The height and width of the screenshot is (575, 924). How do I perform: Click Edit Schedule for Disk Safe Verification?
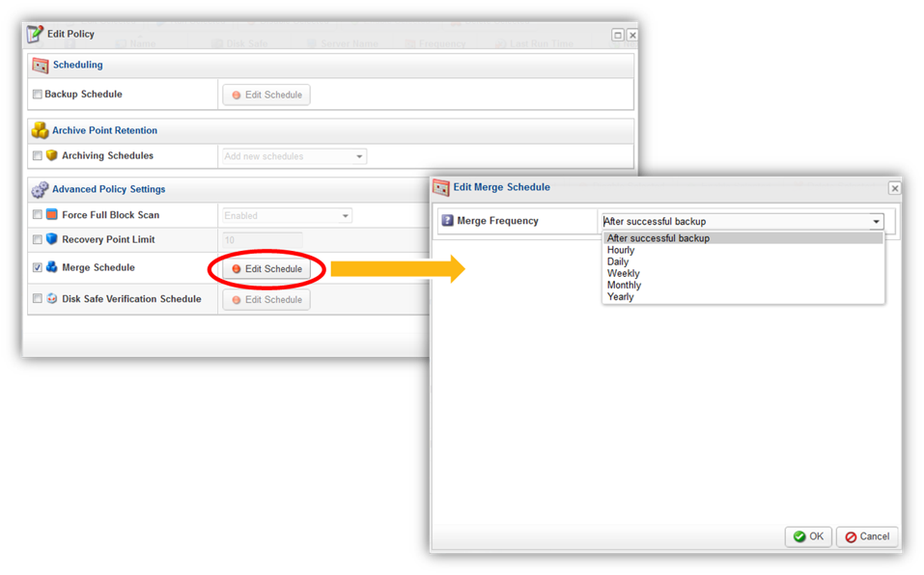click(x=266, y=300)
